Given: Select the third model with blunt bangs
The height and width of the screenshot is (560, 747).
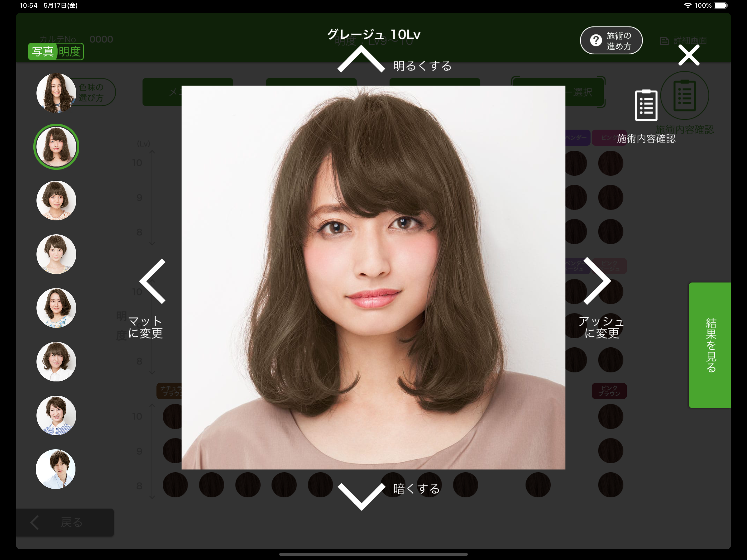Looking at the screenshot, I should pos(56,201).
